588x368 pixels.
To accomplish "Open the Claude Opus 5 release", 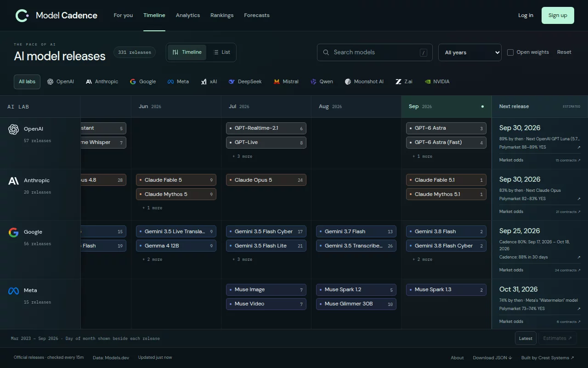I will 266,180.
